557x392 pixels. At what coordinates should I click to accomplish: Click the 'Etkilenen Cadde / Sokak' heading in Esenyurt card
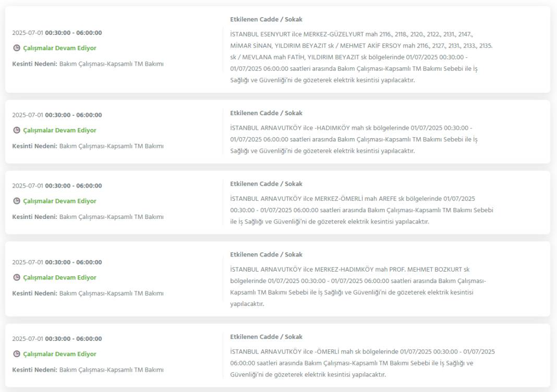click(266, 19)
